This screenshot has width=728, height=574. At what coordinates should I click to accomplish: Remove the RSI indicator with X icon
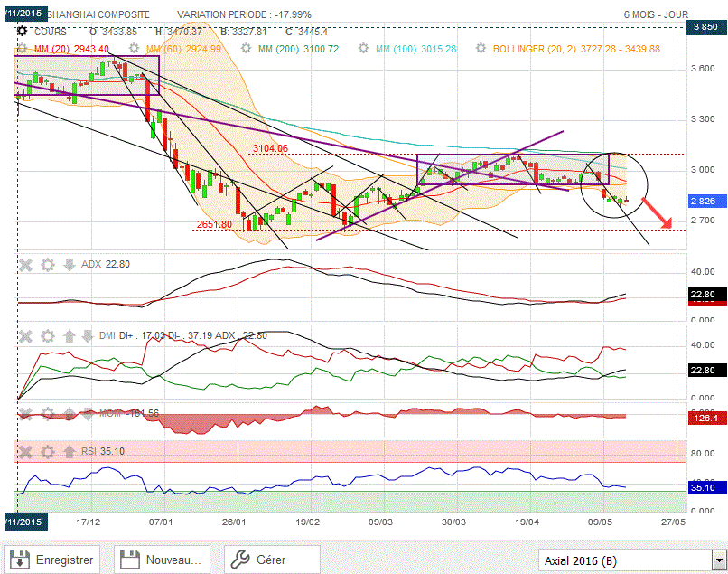pos(25,452)
